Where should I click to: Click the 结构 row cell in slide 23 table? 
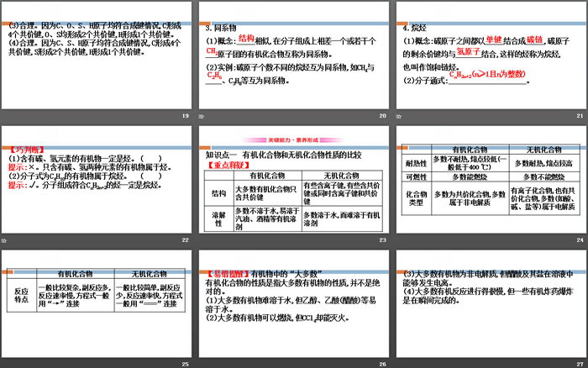(219, 193)
